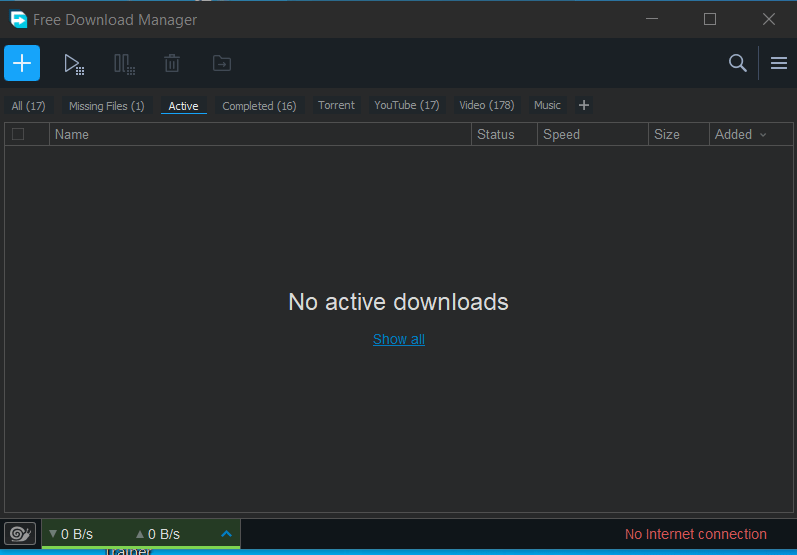
Task: Expand the speed panel with up chevron
Action: pos(226,534)
